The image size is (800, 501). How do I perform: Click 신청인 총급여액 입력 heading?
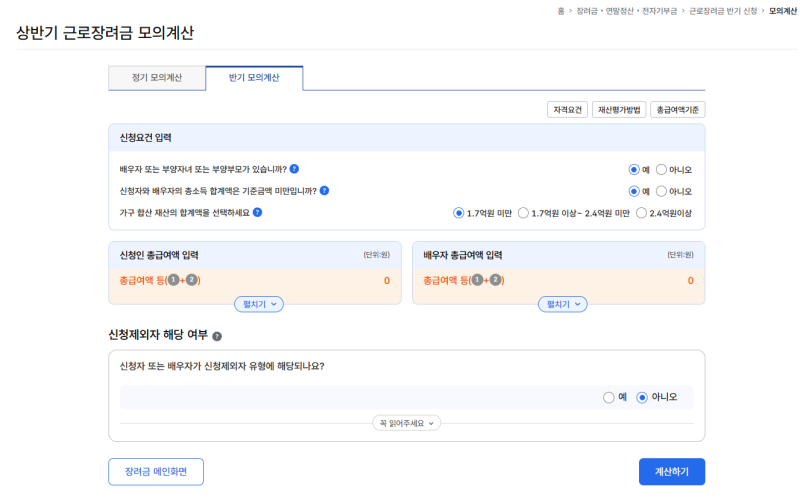coord(159,255)
